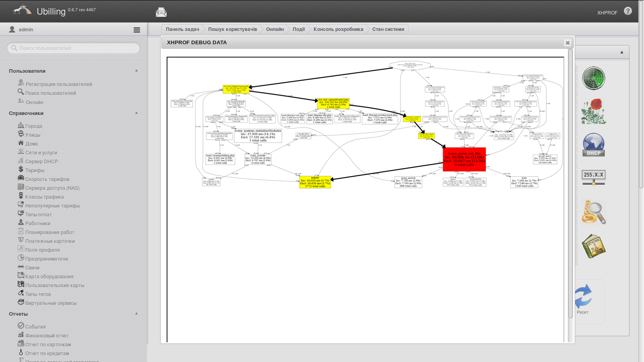Viewport: 644px width, 362px height.
Task: Switch to Стан системи tab
Action: coord(388,29)
